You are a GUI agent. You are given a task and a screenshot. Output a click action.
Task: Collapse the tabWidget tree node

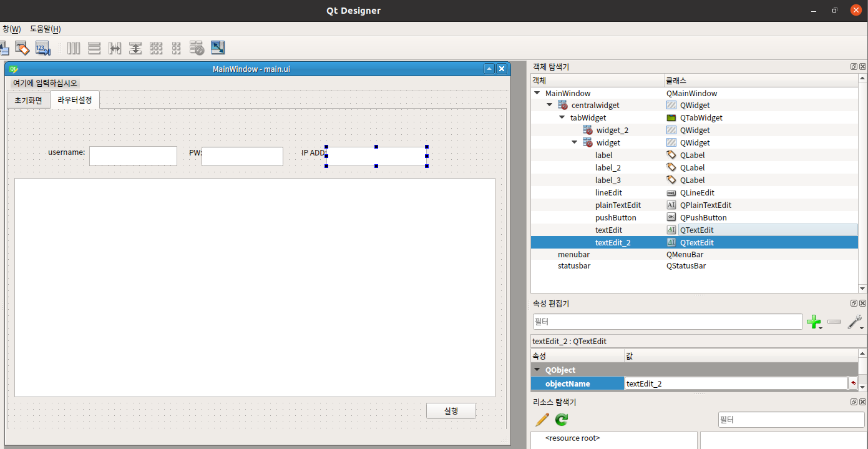562,117
